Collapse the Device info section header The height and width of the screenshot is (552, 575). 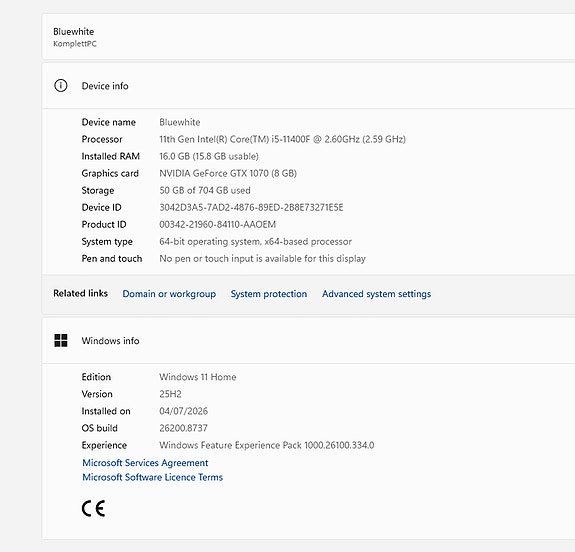[308, 86]
